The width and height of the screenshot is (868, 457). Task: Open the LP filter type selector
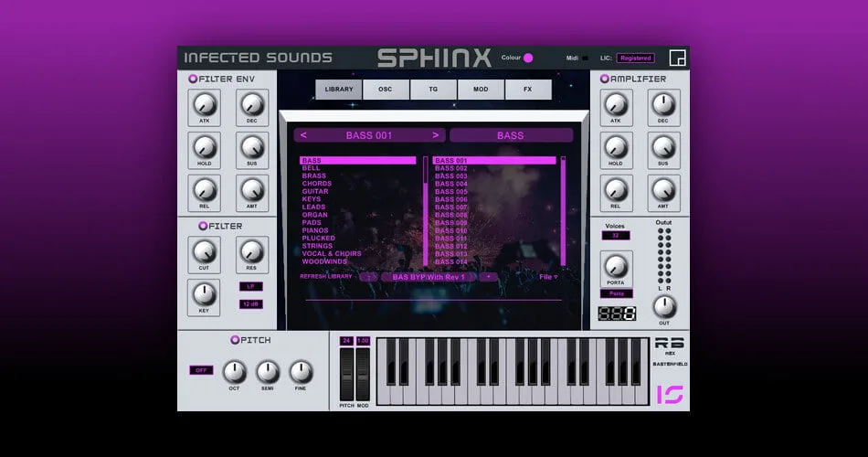(250, 286)
